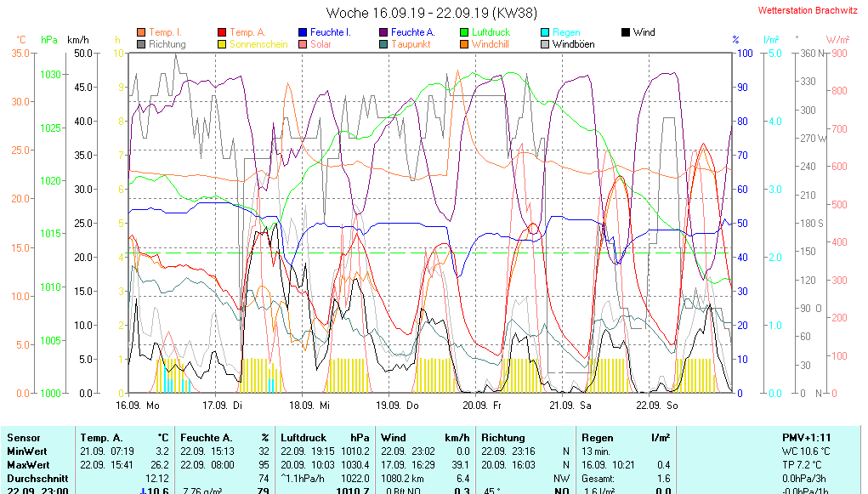Click the green Luftdruck legend swatch

pyautogui.click(x=464, y=32)
